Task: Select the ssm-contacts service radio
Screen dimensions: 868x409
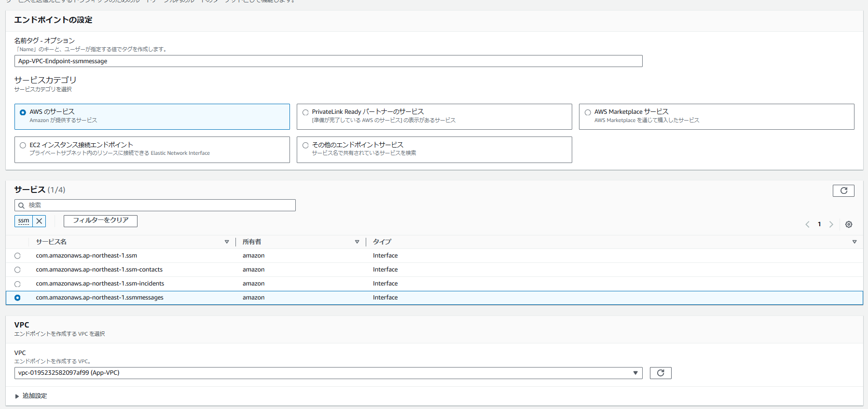Action: pyautogui.click(x=17, y=270)
